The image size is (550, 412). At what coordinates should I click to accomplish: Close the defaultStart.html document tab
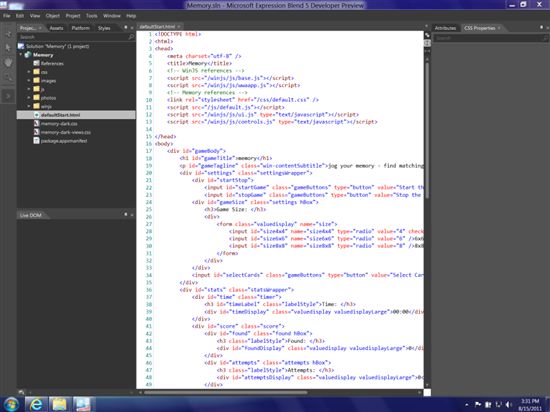(x=179, y=27)
